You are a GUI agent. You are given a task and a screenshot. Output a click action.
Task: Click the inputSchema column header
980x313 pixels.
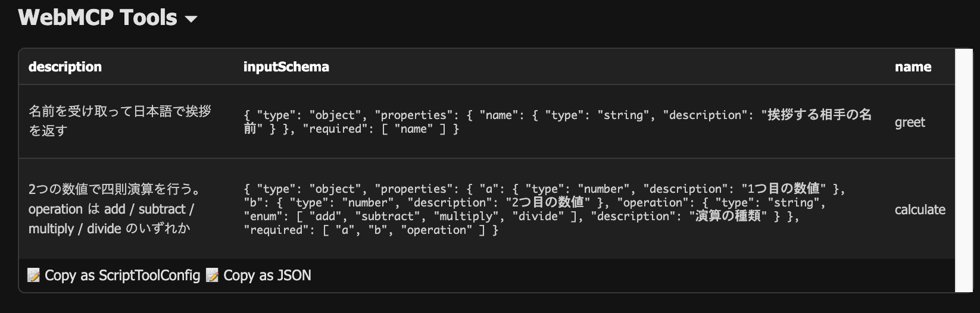[286, 67]
